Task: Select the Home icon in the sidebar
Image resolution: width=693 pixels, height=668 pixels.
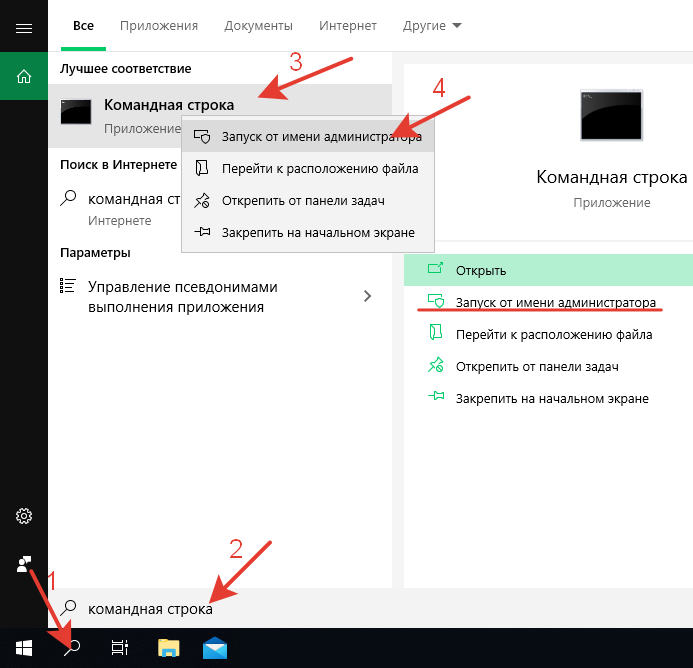Action: [24, 76]
